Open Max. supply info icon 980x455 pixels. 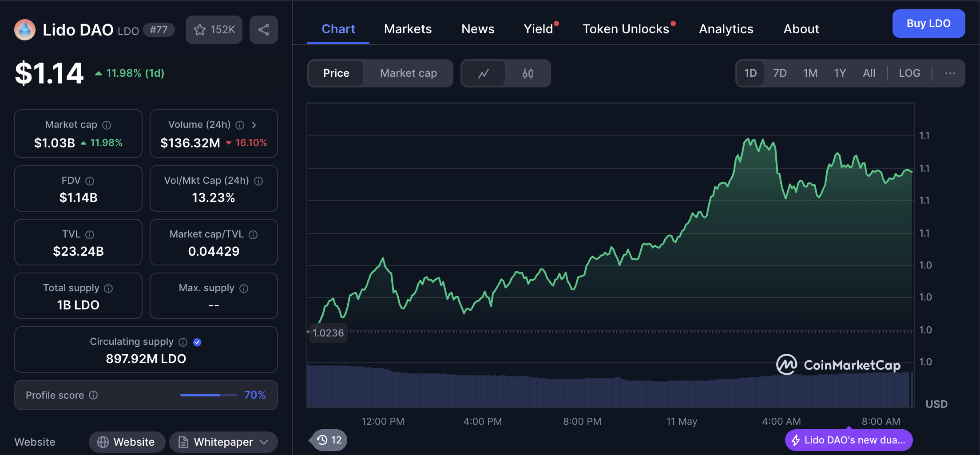click(x=244, y=289)
